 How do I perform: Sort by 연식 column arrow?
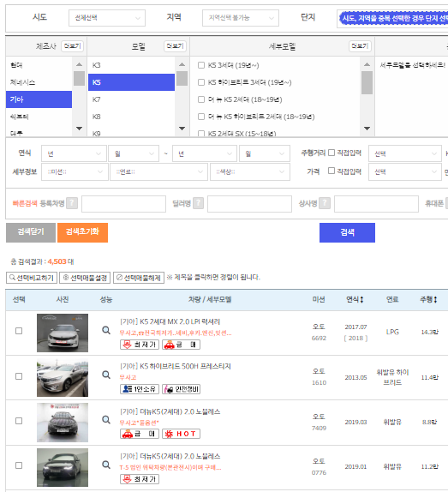[361, 300]
